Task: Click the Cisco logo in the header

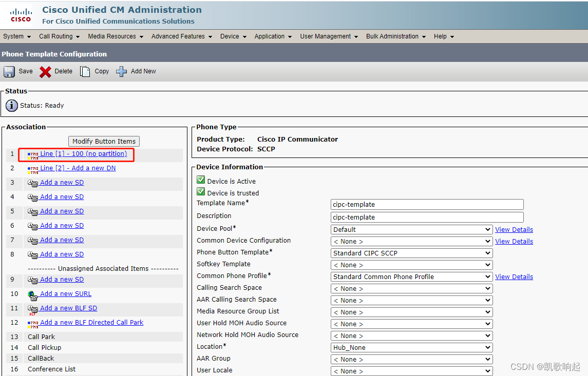Action: tap(21, 14)
